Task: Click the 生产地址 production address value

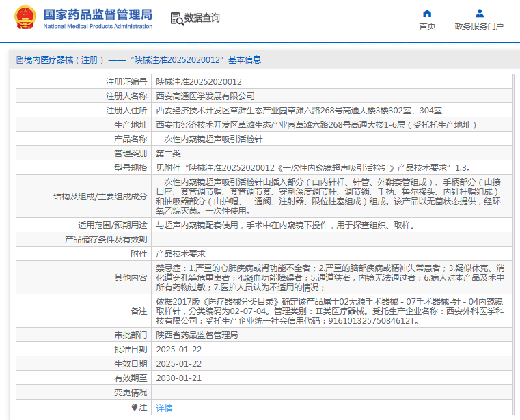Action: point(316,125)
